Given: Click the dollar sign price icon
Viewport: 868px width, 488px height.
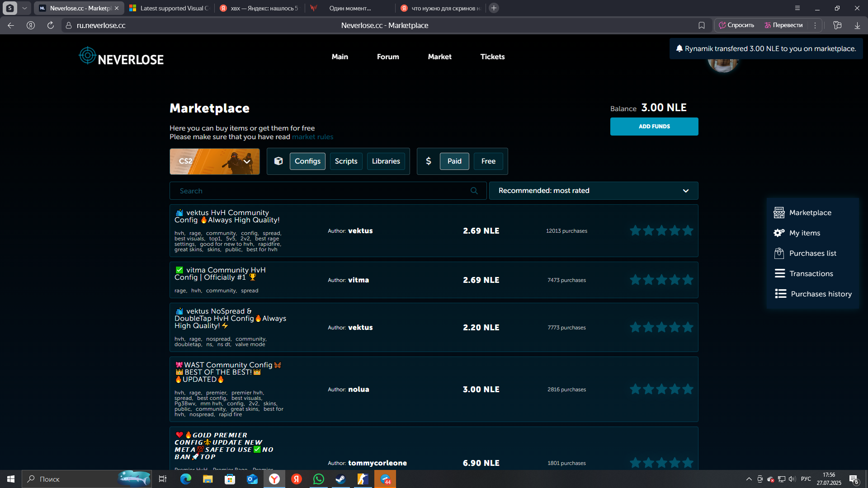Looking at the screenshot, I should 429,161.
